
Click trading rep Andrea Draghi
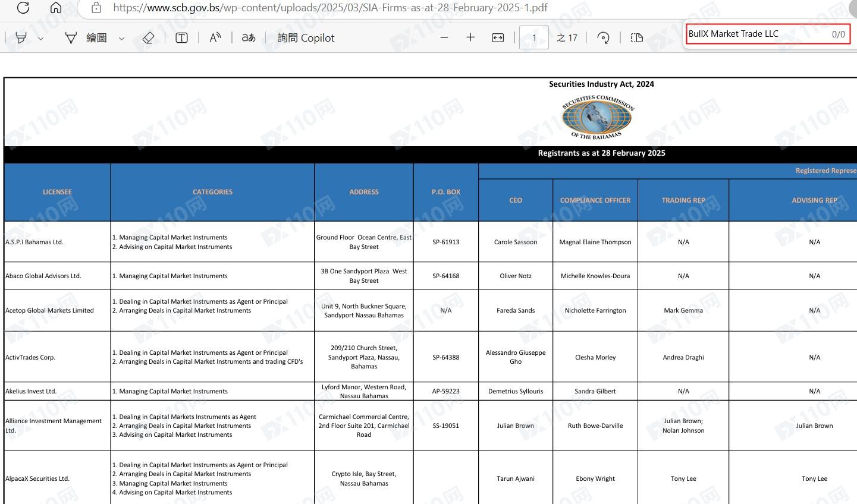coord(683,357)
